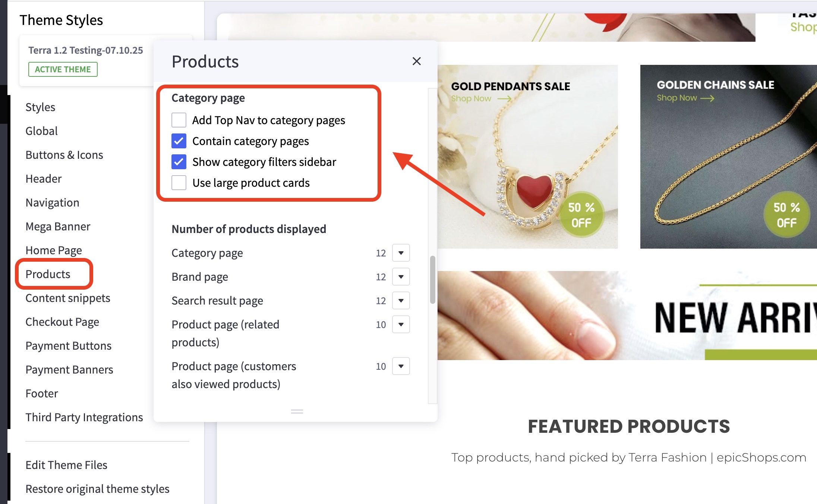Screen dimensions: 817x504
Task: Click the Gold Pendants Shop Now arrow
Action: pos(504,99)
